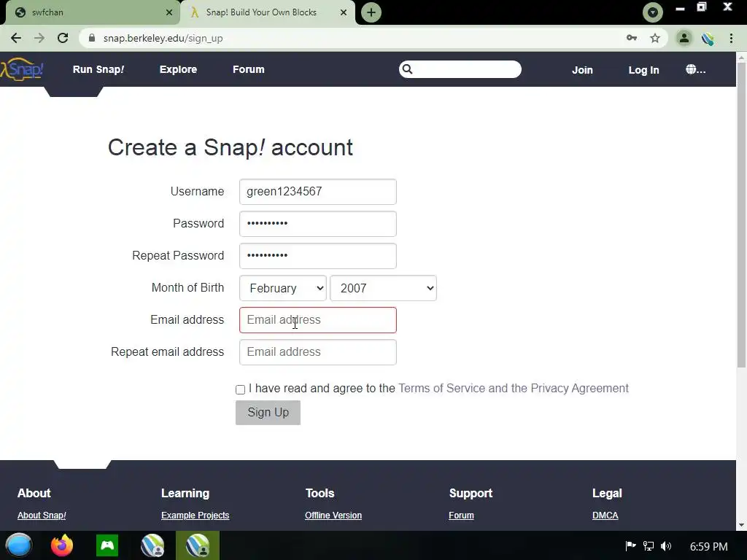
Task: Open the About Snap! footer link
Action: click(x=42, y=516)
